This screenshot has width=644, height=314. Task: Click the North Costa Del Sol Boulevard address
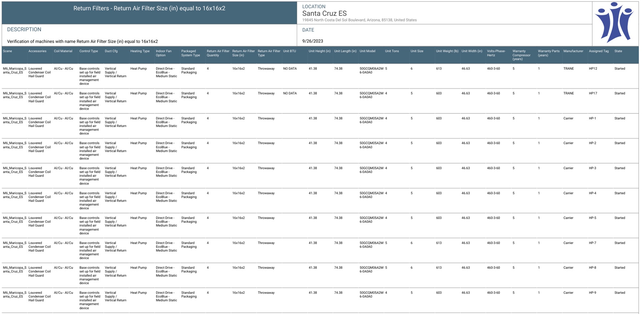[359, 20]
